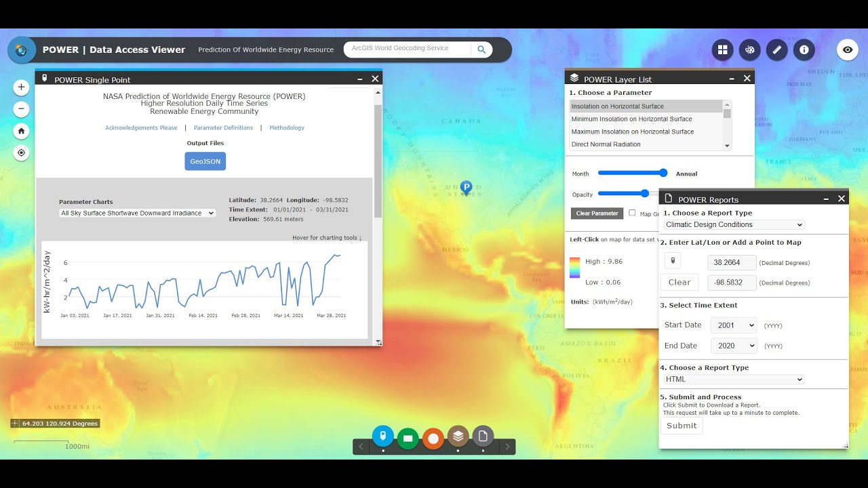Toggle the overview eye icon

(848, 49)
